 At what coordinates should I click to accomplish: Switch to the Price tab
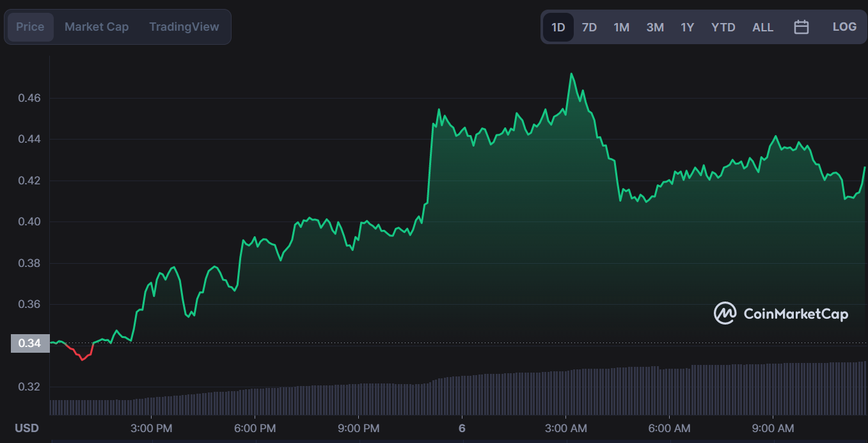30,27
